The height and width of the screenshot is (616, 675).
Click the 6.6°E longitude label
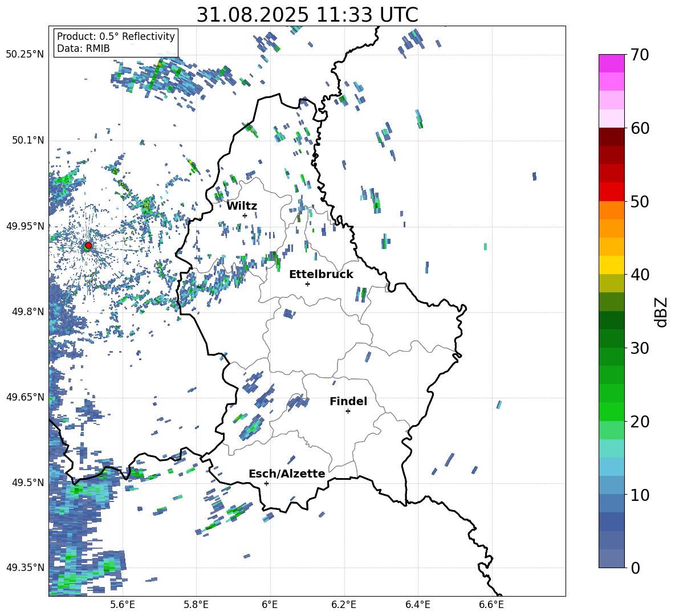491,605
